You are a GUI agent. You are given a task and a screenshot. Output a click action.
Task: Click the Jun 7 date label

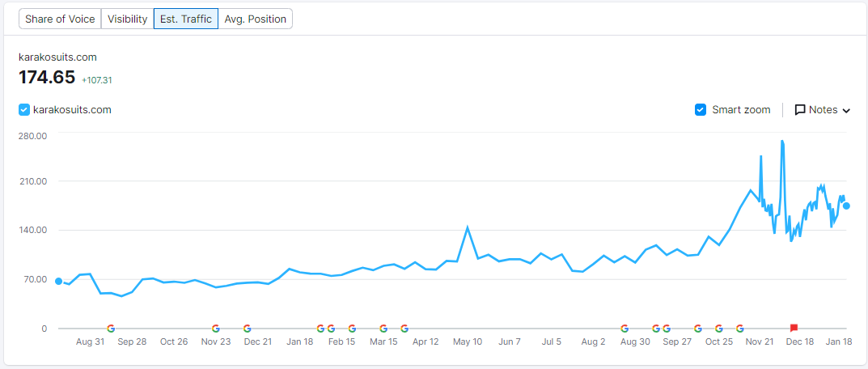click(x=510, y=341)
